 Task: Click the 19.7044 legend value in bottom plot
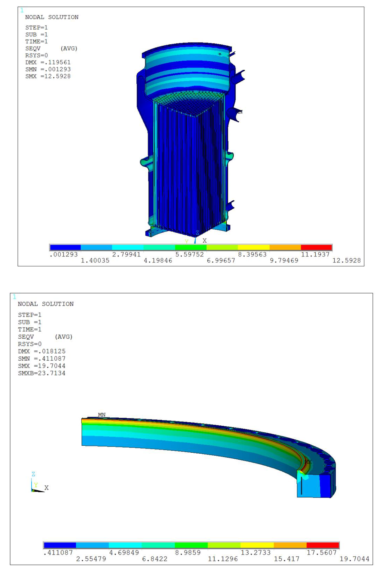pyautogui.click(x=354, y=559)
